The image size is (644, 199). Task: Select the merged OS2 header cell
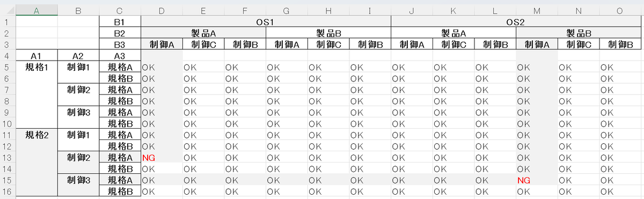point(516,22)
